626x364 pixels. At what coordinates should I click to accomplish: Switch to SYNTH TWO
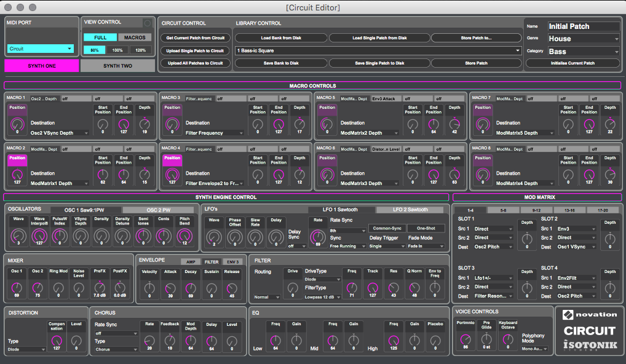(x=117, y=65)
